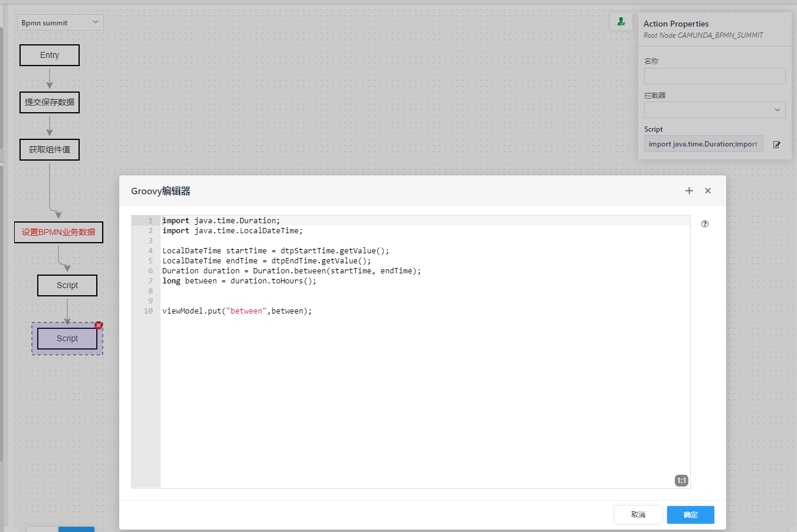Select the 提交保存数据 node
Image resolution: width=797 pixels, height=532 pixels.
coord(50,102)
